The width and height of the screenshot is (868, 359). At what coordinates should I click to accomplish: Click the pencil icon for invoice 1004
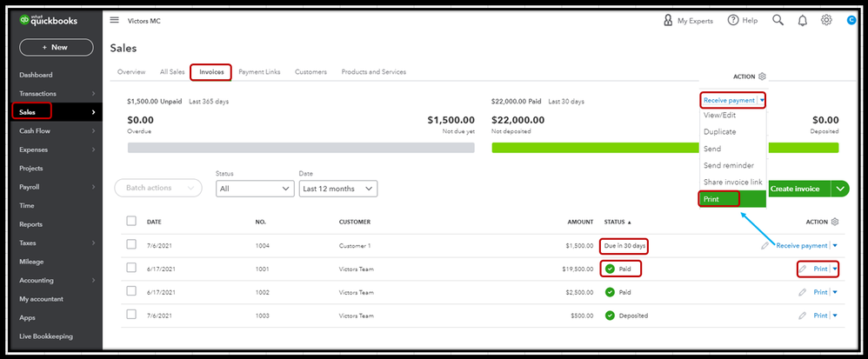click(x=765, y=246)
